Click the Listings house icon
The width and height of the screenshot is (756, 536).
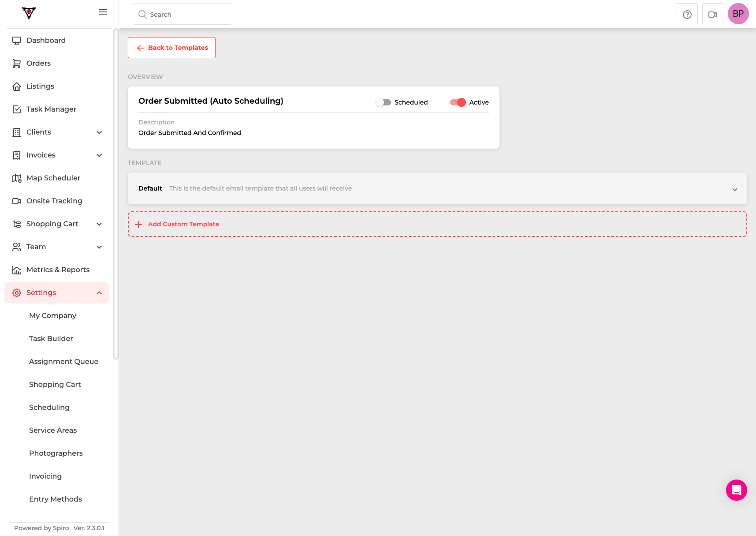click(x=17, y=86)
